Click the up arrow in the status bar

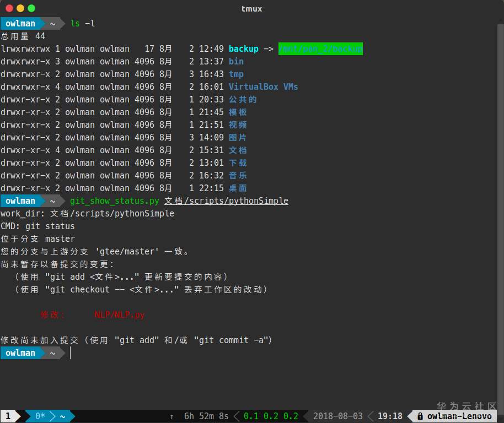click(171, 416)
